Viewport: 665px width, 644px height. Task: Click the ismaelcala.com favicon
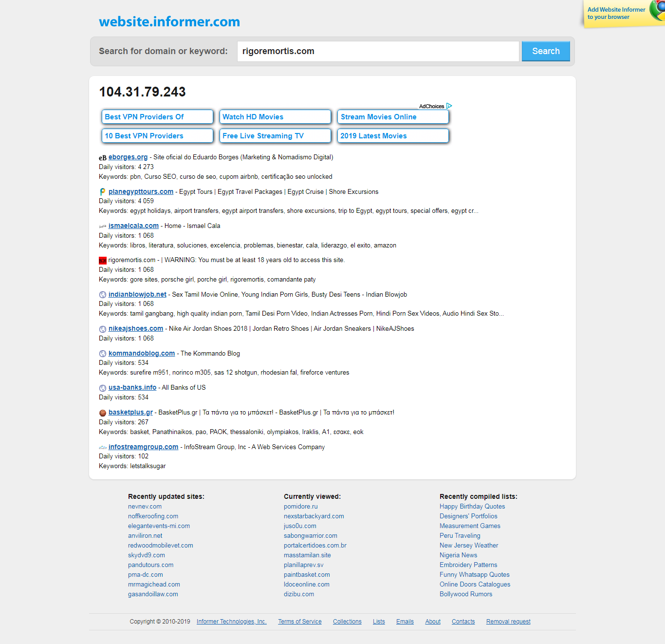pos(102,226)
